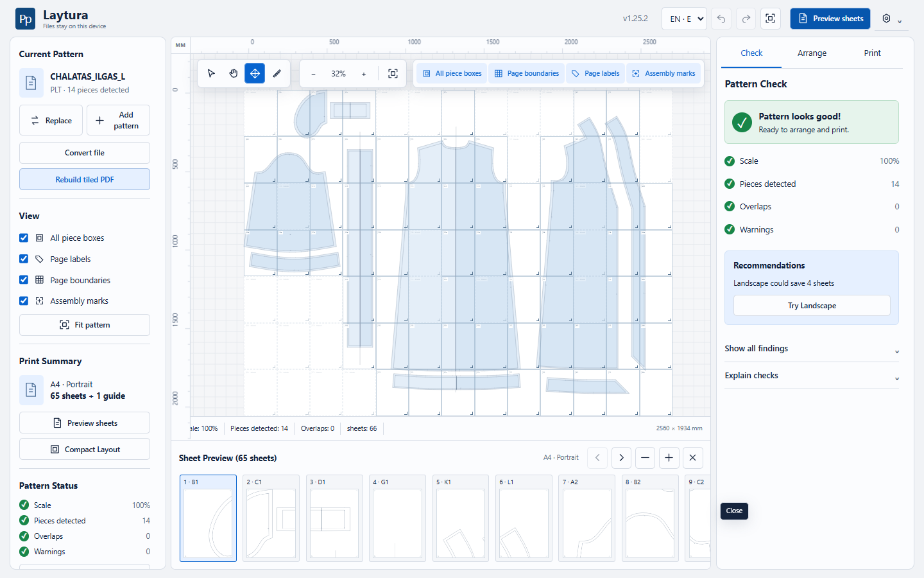Screen dimensions: 924x578
Task: Switch to the Arrange tab
Action: click(x=812, y=53)
